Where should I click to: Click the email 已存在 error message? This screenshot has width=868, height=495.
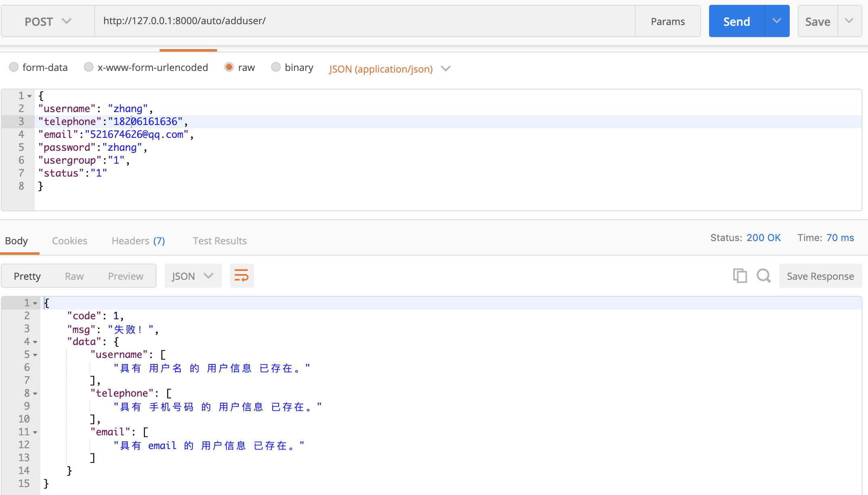point(209,445)
